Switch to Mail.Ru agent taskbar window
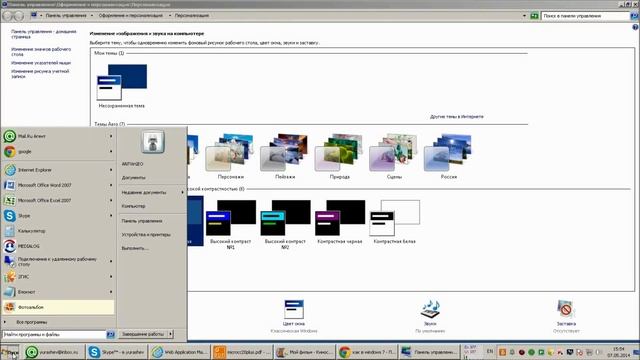Image resolution: width=640 pixels, height=360 pixels. [x=54, y=352]
